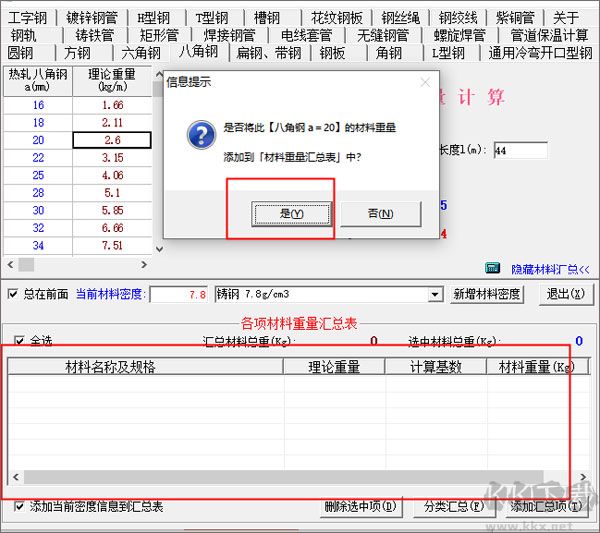Switch to the 槽钢 tab
This screenshot has height=533, width=600.
point(267,18)
